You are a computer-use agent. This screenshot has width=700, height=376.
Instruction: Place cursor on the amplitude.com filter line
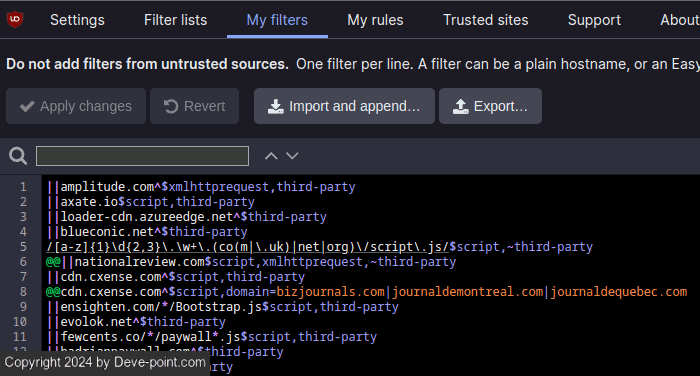[x=201, y=187]
